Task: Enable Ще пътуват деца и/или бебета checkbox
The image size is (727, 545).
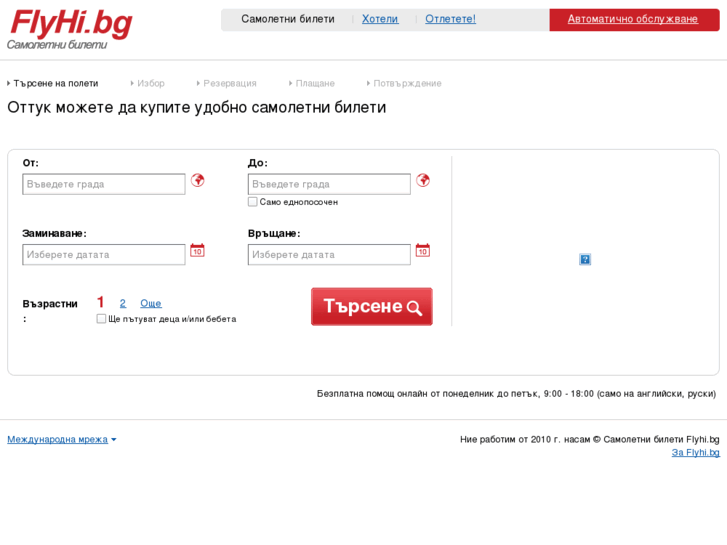Action: pos(101,319)
